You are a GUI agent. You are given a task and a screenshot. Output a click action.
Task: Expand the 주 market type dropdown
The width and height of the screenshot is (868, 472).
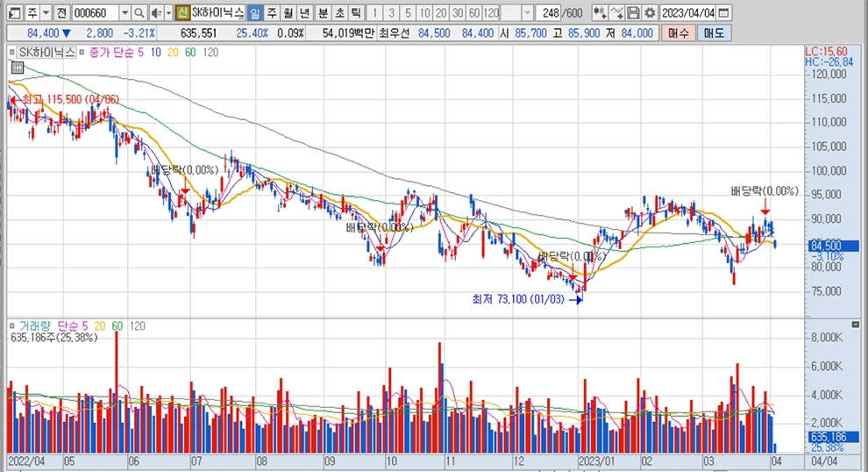[x=45, y=13]
